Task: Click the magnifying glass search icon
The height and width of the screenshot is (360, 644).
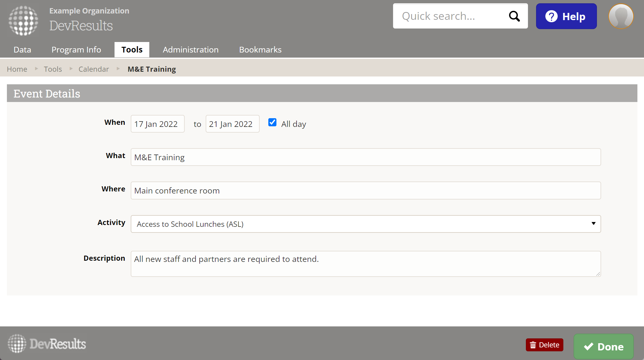Action: [x=514, y=16]
